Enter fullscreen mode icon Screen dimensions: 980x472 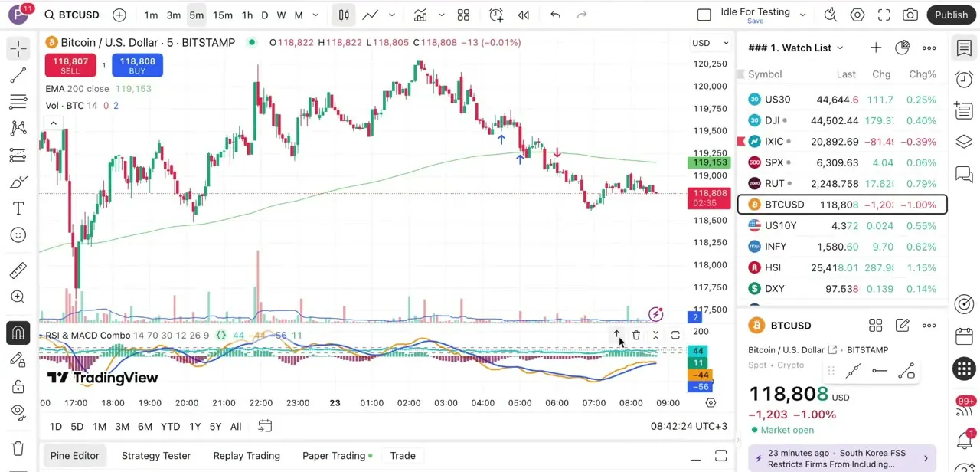click(x=884, y=15)
